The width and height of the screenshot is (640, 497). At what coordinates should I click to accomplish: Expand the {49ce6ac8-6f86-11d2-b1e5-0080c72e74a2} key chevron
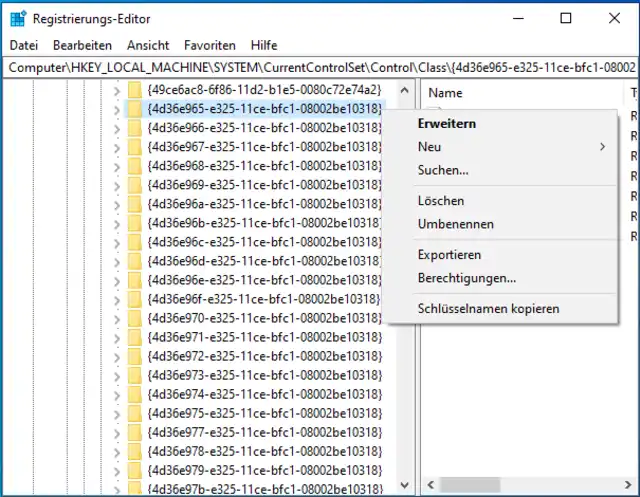(x=117, y=91)
